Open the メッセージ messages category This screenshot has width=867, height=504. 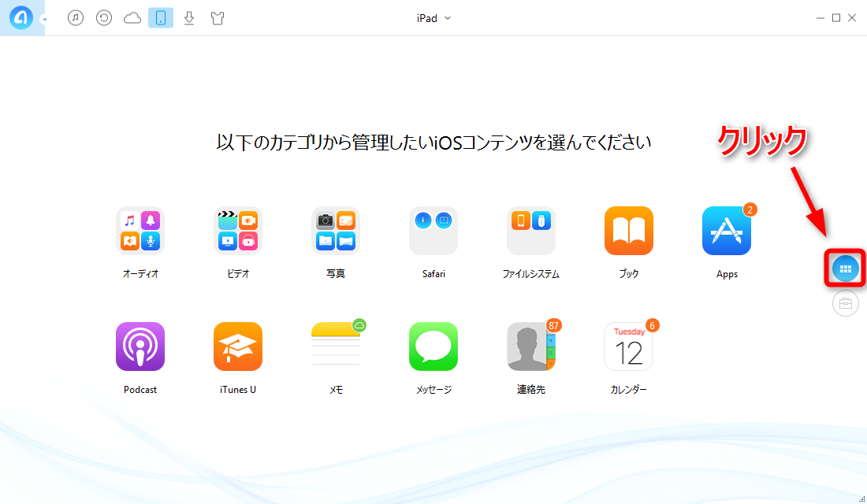pos(433,346)
